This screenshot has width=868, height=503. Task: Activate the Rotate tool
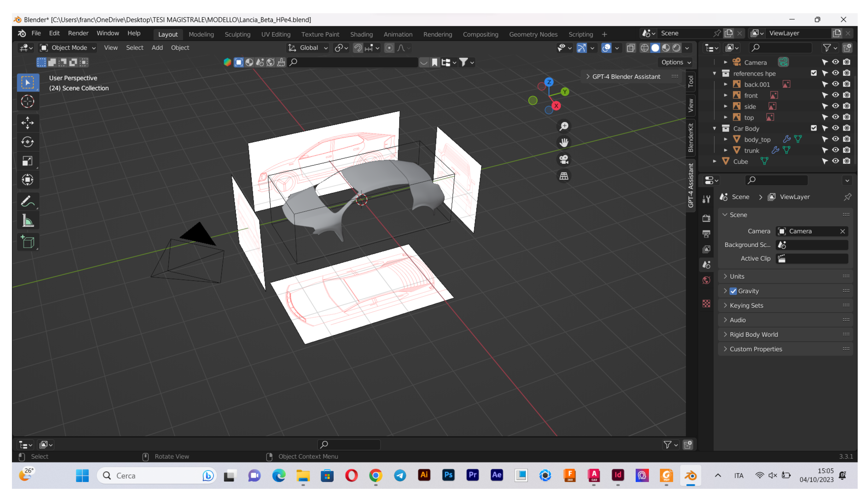27,142
